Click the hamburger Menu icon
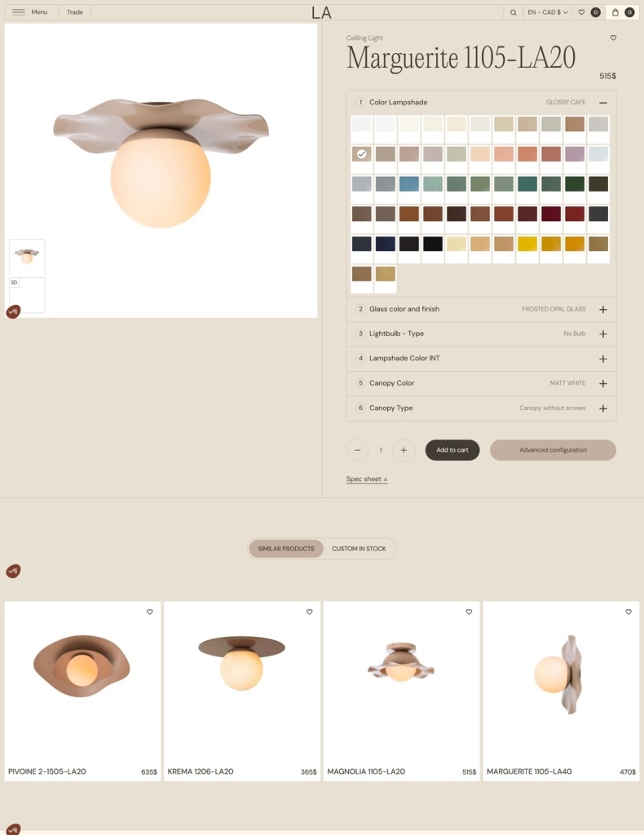The image size is (644, 835). click(x=19, y=11)
